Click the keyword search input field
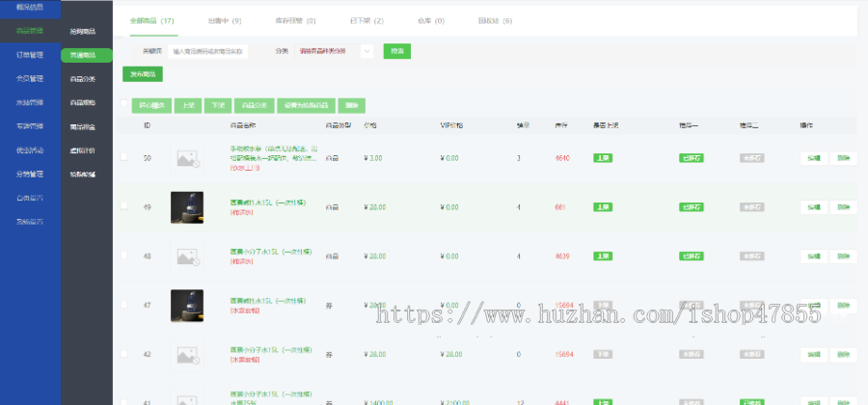868x405 pixels. tap(207, 51)
